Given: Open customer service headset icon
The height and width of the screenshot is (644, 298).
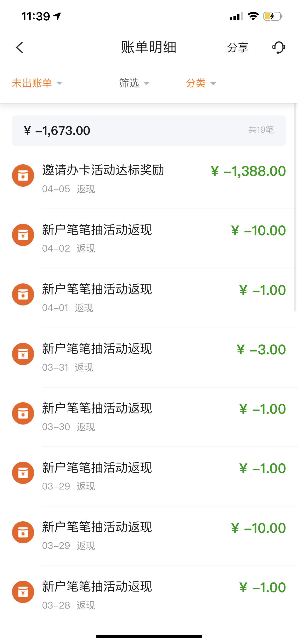Looking at the screenshot, I should click(279, 47).
